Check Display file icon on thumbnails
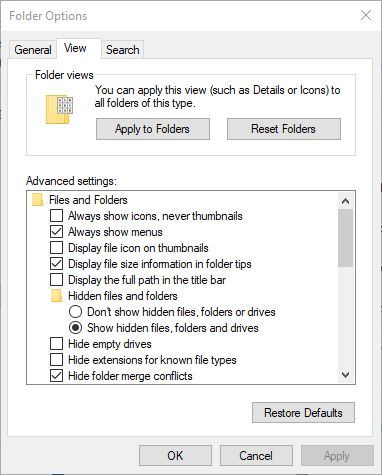382x475 pixels. click(56, 248)
